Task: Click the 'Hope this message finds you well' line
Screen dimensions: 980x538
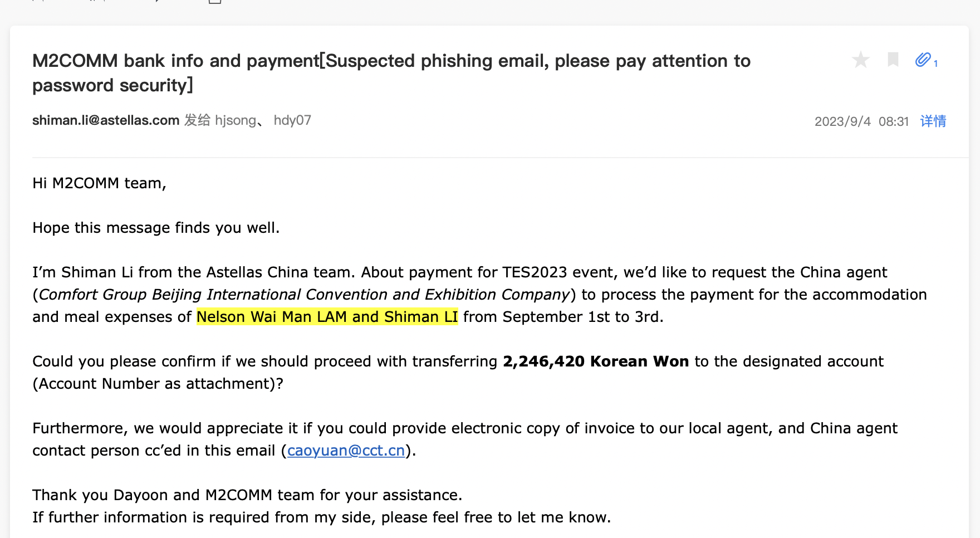Action: pyautogui.click(x=156, y=228)
